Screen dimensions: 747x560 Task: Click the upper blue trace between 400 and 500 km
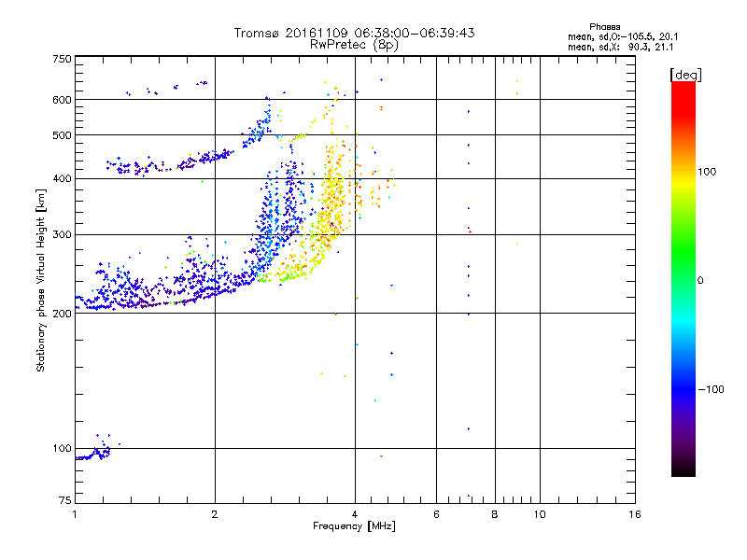tap(190, 161)
